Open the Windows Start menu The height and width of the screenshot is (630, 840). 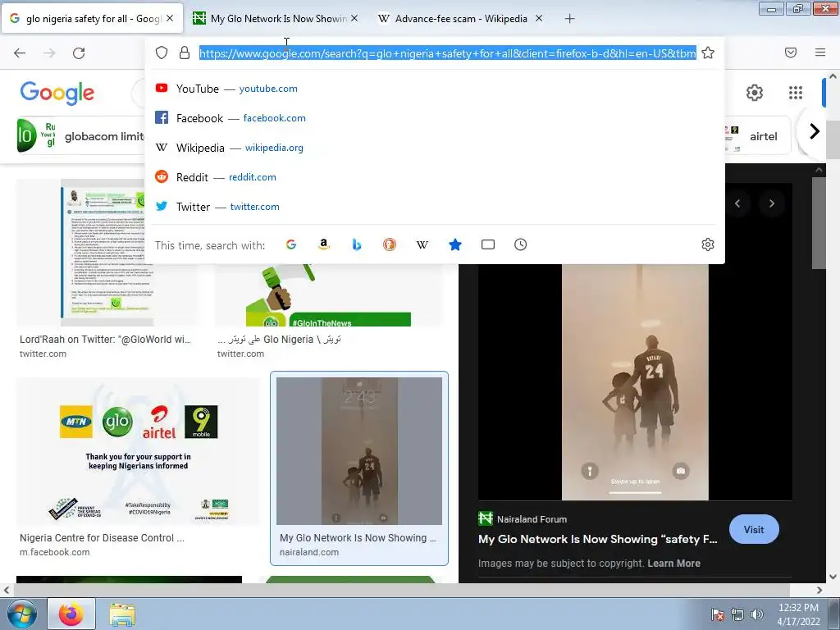tap(21, 614)
